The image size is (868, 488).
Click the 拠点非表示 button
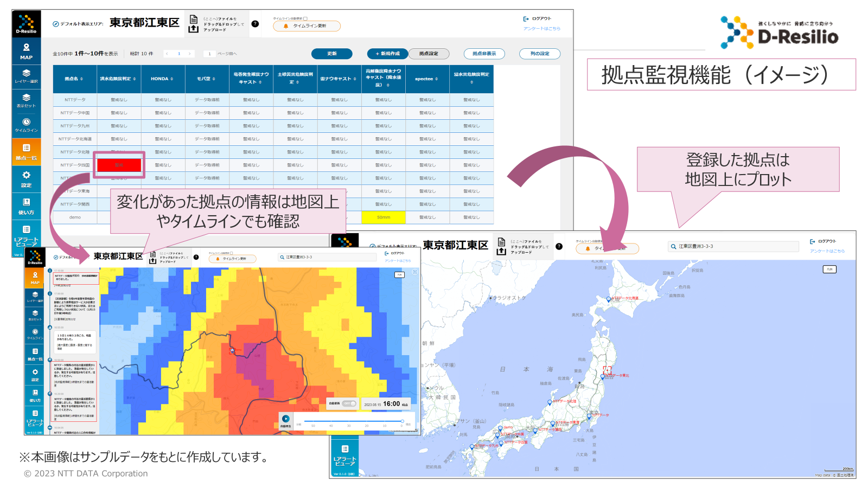coord(484,54)
